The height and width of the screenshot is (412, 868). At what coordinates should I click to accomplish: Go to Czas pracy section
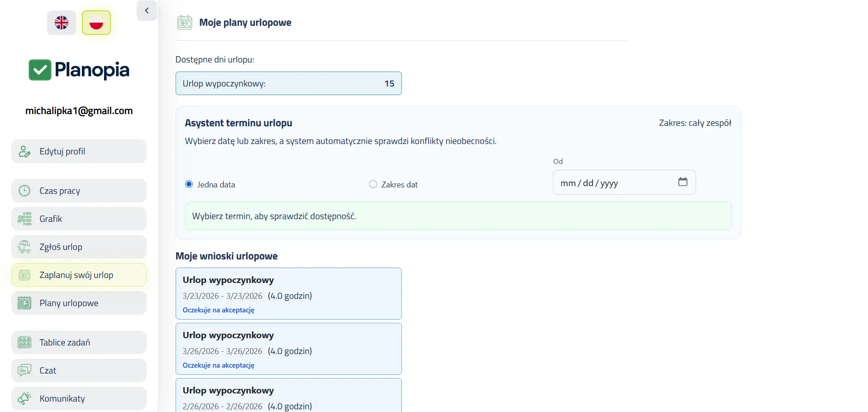click(x=79, y=191)
